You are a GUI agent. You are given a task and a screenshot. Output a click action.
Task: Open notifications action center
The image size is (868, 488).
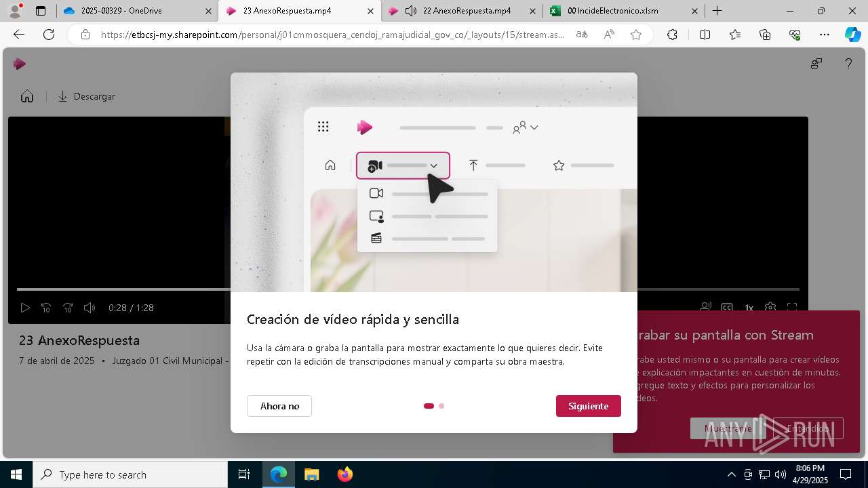846,474
